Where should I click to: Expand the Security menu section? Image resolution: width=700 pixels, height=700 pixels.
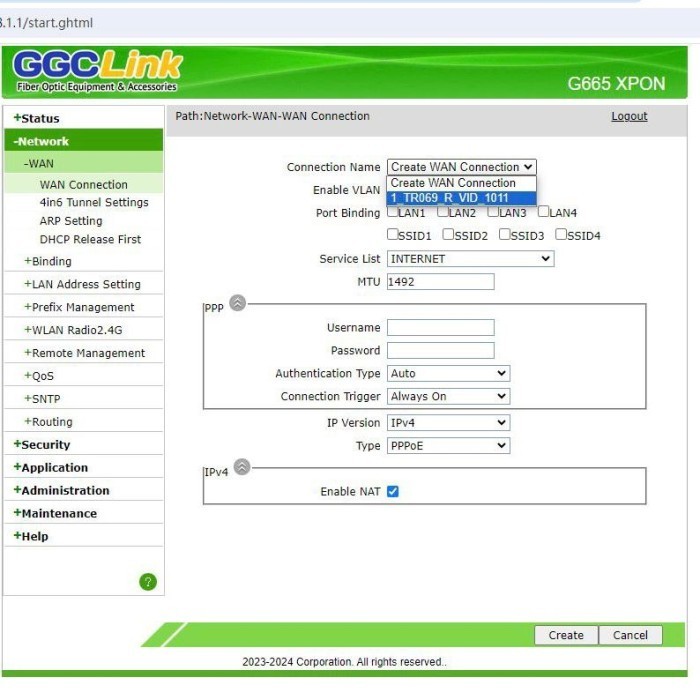(46, 445)
